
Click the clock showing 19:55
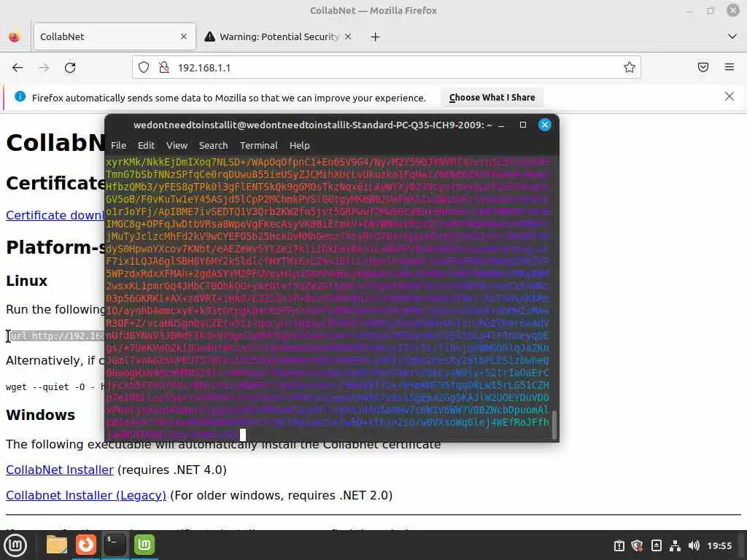coord(719,545)
